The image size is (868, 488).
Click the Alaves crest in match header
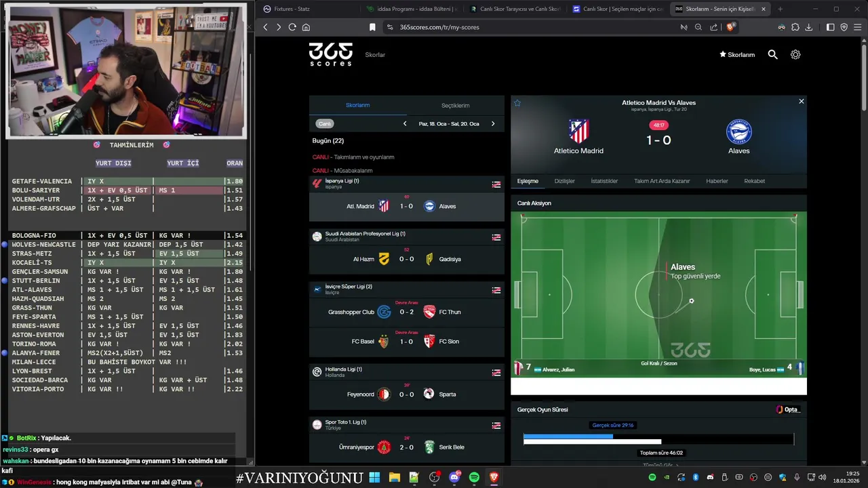point(739,132)
